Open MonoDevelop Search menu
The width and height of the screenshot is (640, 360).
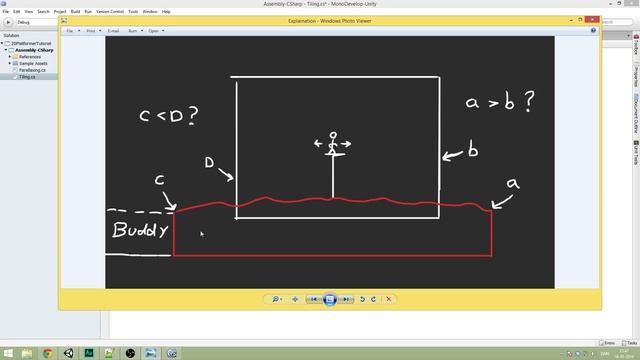[43, 11]
